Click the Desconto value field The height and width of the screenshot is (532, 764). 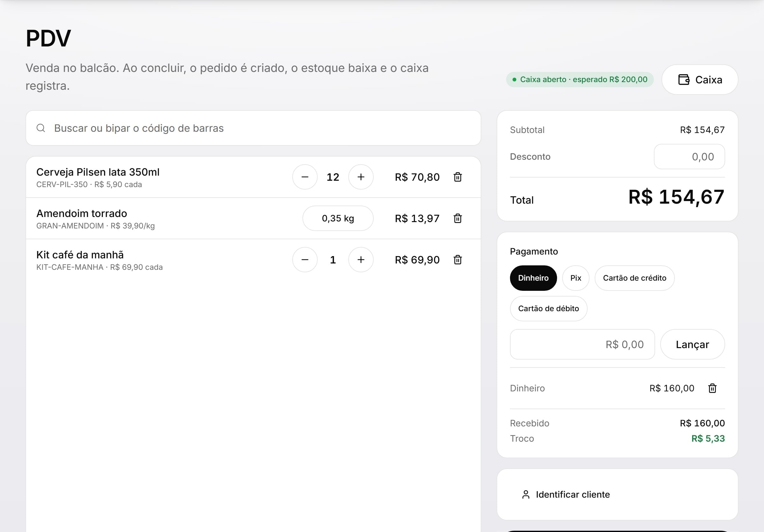coord(689,157)
